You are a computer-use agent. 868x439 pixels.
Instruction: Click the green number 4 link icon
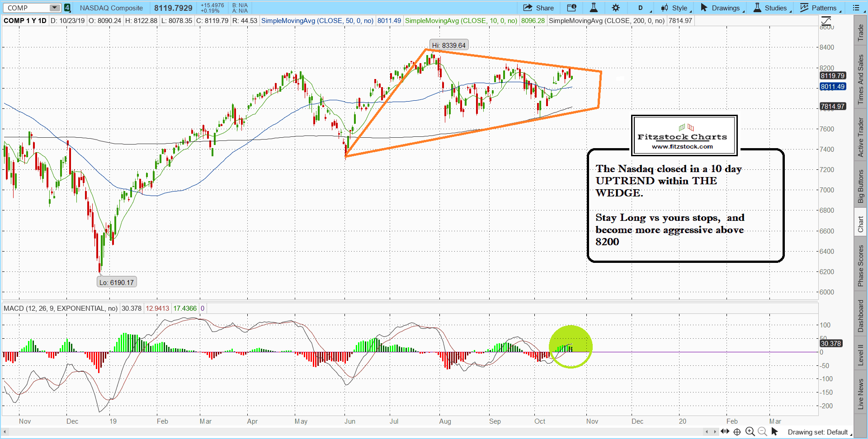click(x=67, y=8)
